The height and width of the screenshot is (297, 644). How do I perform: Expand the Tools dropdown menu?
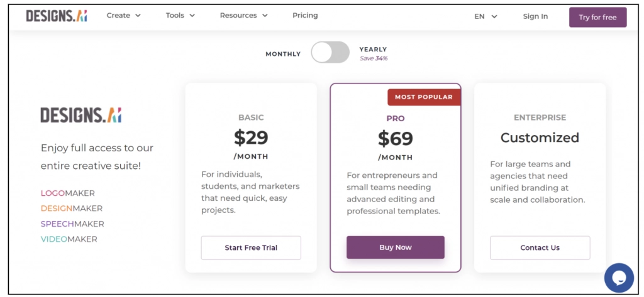[x=180, y=16]
